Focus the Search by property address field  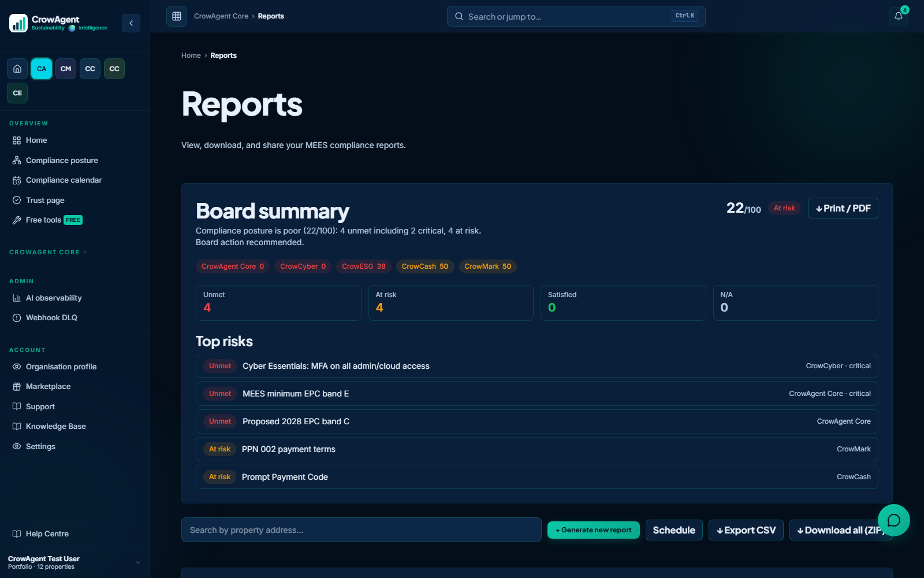pyautogui.click(x=361, y=530)
